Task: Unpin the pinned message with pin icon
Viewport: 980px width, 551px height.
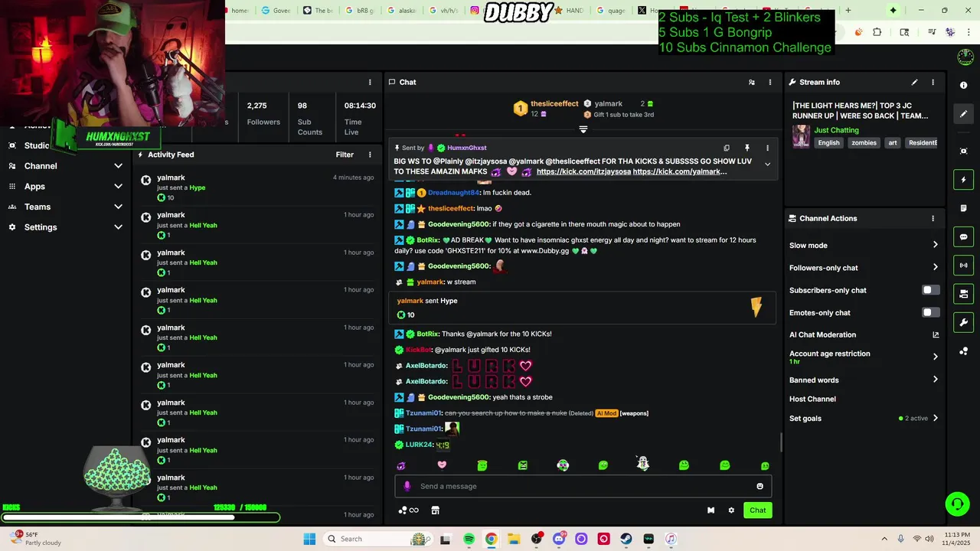Action: 746,148
